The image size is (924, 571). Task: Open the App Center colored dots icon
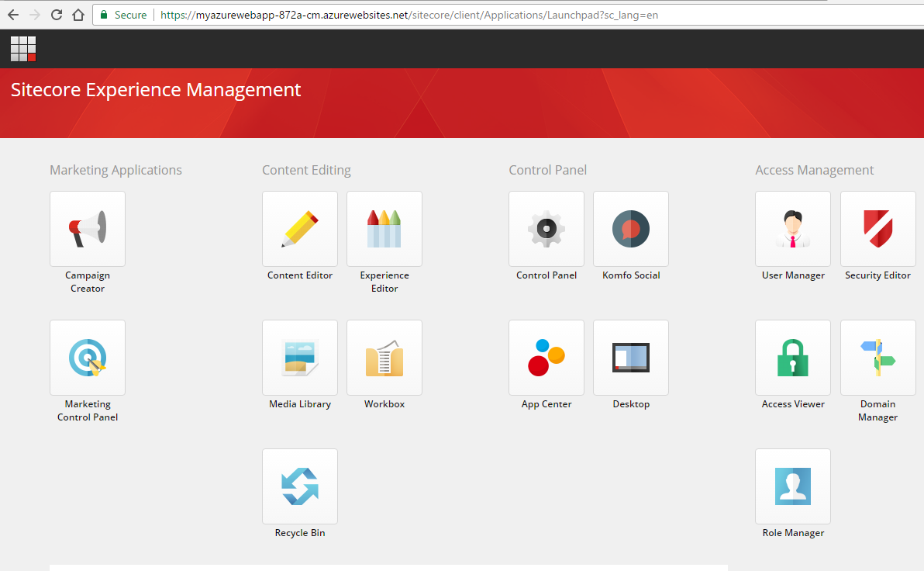point(546,358)
